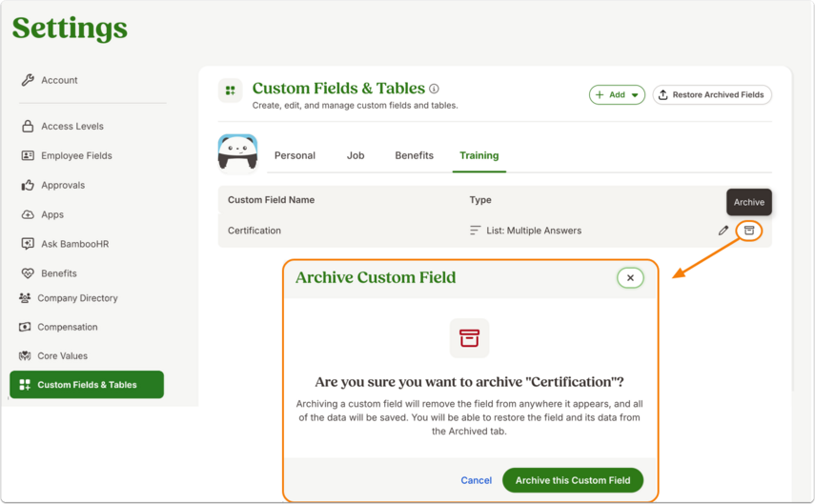The image size is (815, 504).
Task: Open Company Directory settings
Action: pyautogui.click(x=77, y=297)
